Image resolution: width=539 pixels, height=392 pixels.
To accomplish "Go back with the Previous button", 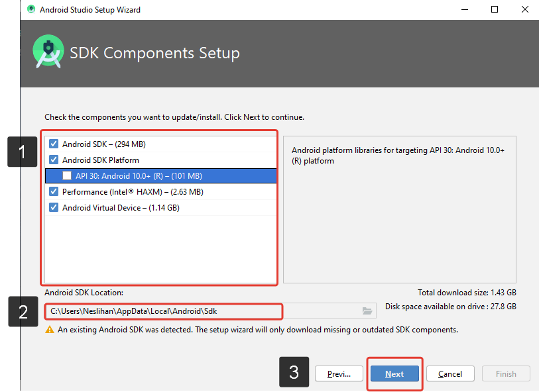I will point(339,374).
